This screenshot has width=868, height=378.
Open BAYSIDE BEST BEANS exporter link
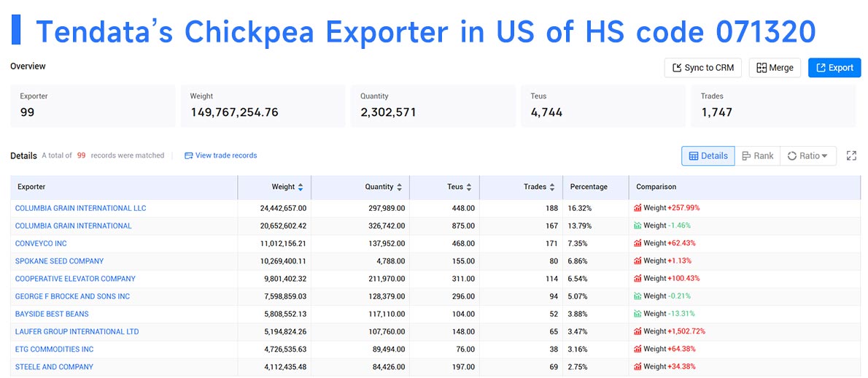[x=52, y=314]
